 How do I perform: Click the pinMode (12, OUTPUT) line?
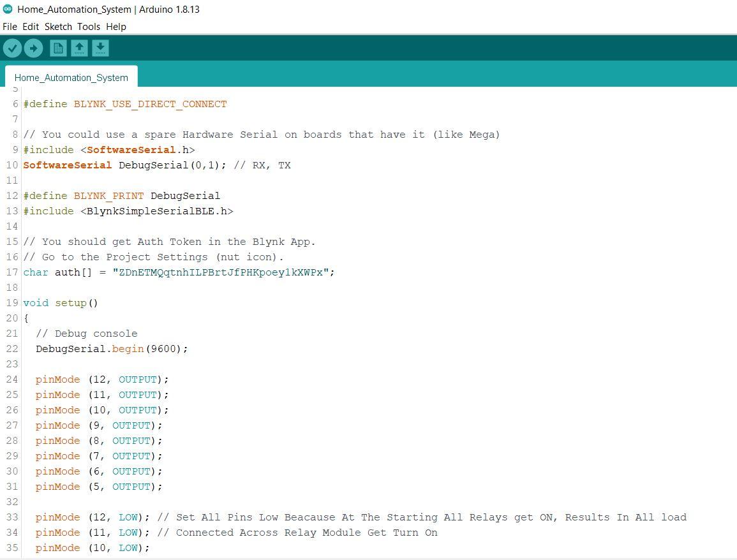[x=102, y=379]
